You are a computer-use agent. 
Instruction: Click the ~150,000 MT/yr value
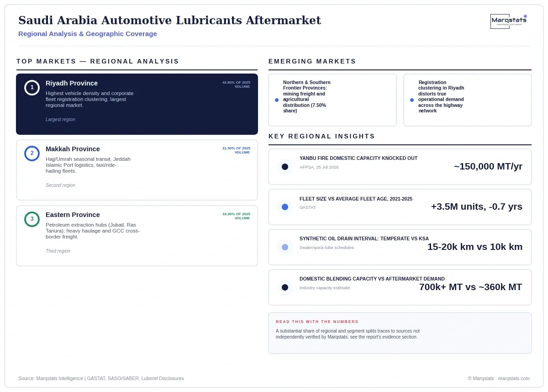coord(488,166)
